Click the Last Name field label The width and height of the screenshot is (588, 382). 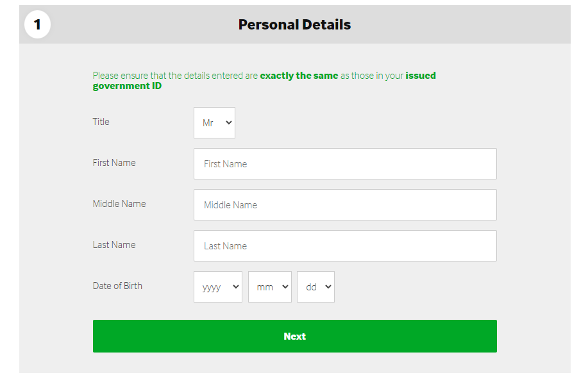pyautogui.click(x=114, y=245)
